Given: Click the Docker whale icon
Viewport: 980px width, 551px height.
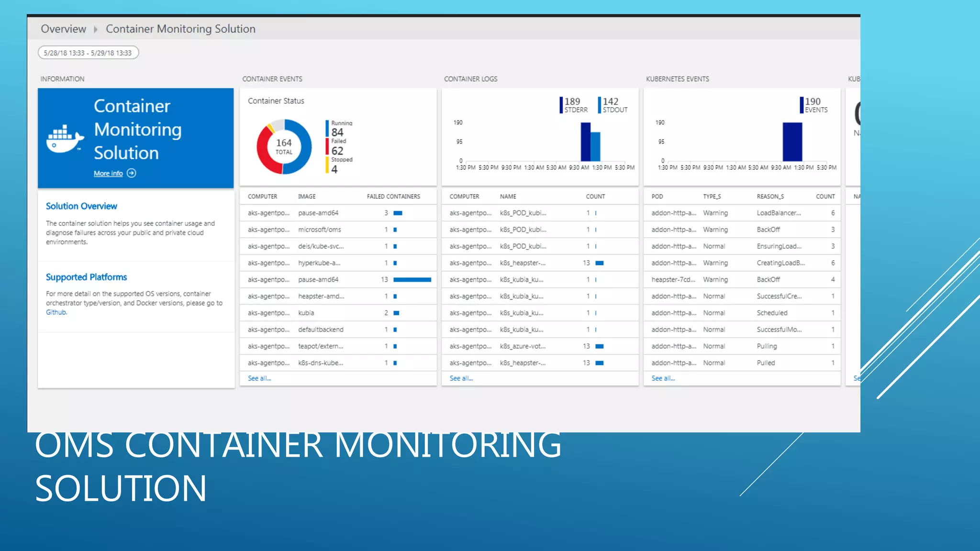Looking at the screenshot, I should pos(65,139).
